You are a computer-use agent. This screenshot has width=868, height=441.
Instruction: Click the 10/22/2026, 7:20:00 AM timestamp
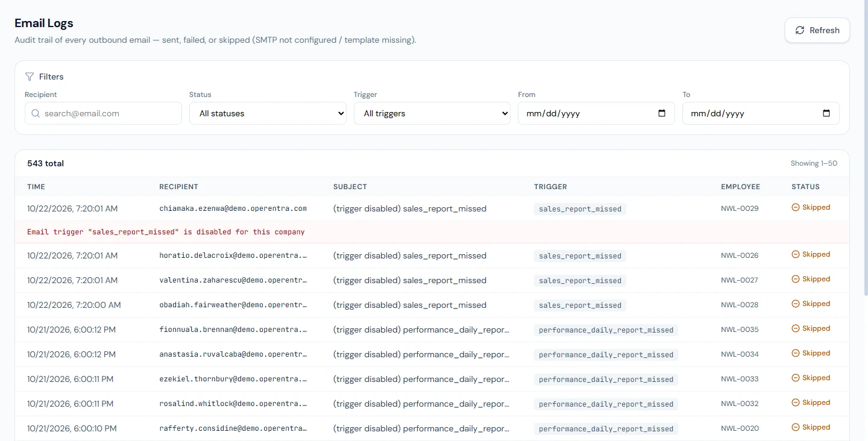pos(74,305)
